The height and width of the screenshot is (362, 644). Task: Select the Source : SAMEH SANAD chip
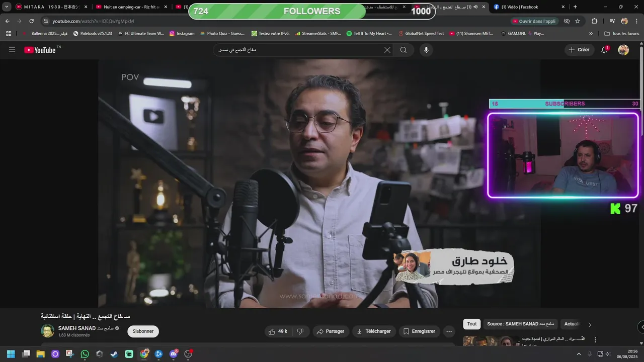[x=520, y=324]
